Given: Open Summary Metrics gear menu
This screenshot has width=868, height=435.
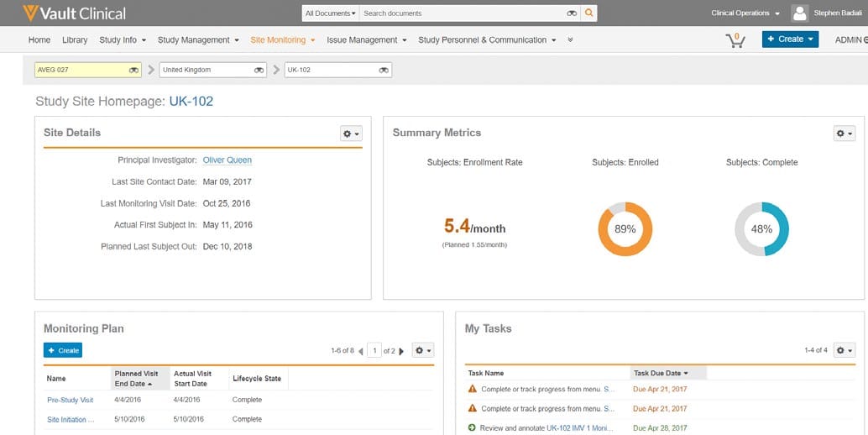Looking at the screenshot, I should 844,134.
